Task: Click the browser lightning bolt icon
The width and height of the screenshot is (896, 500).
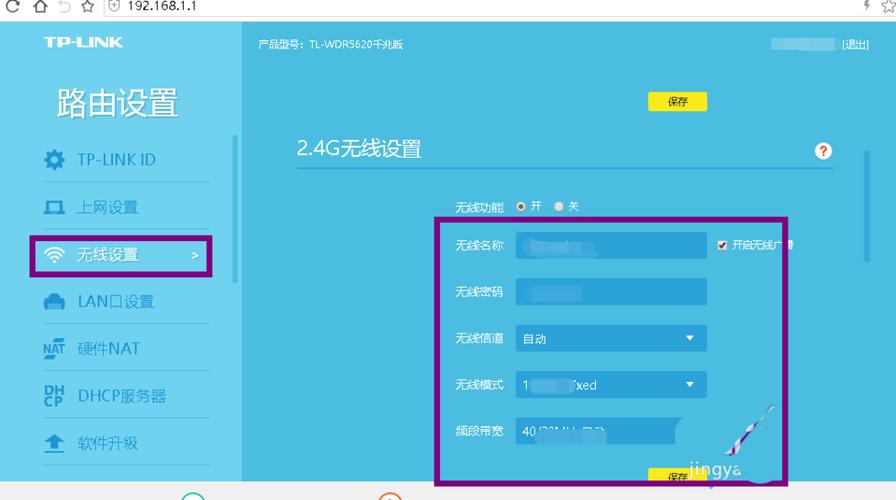Action: point(866,5)
